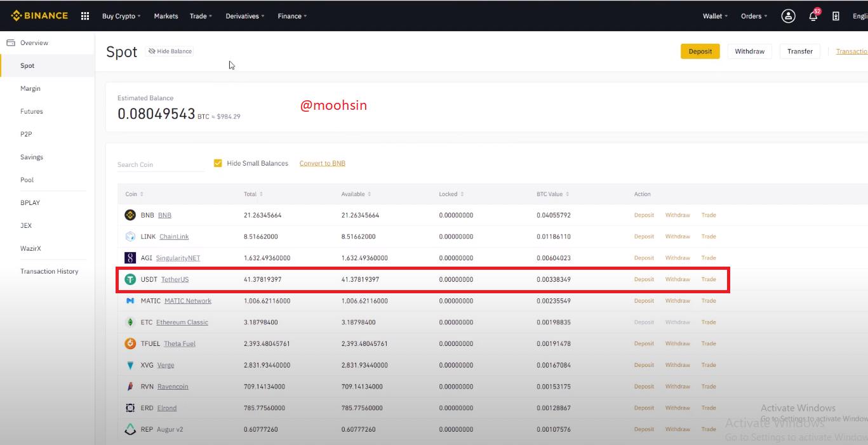The height and width of the screenshot is (445, 868).
Task: Open the notifications bell icon
Action: (813, 16)
